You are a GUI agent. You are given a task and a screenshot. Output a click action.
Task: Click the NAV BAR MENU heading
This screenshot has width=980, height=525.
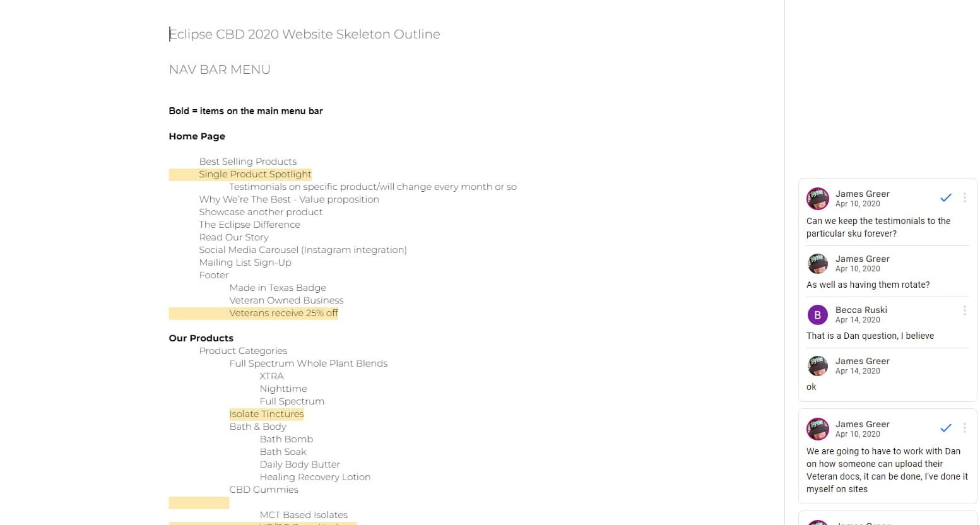(x=220, y=69)
